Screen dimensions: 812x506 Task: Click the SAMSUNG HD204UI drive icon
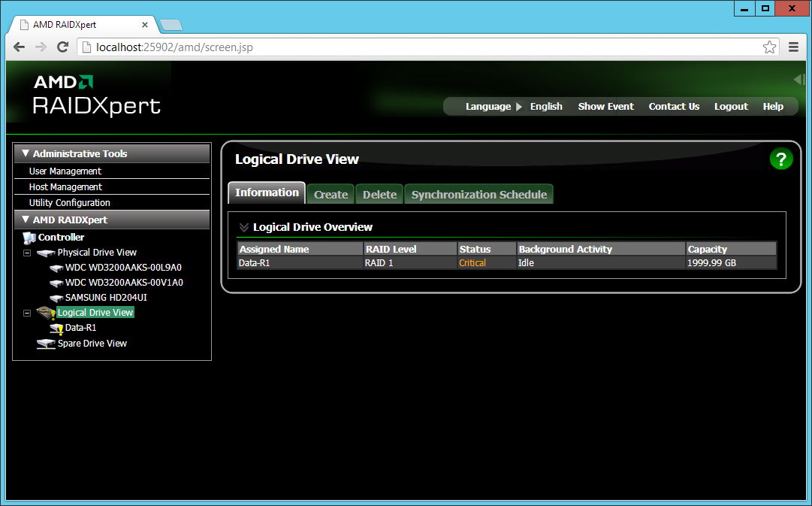coord(56,298)
